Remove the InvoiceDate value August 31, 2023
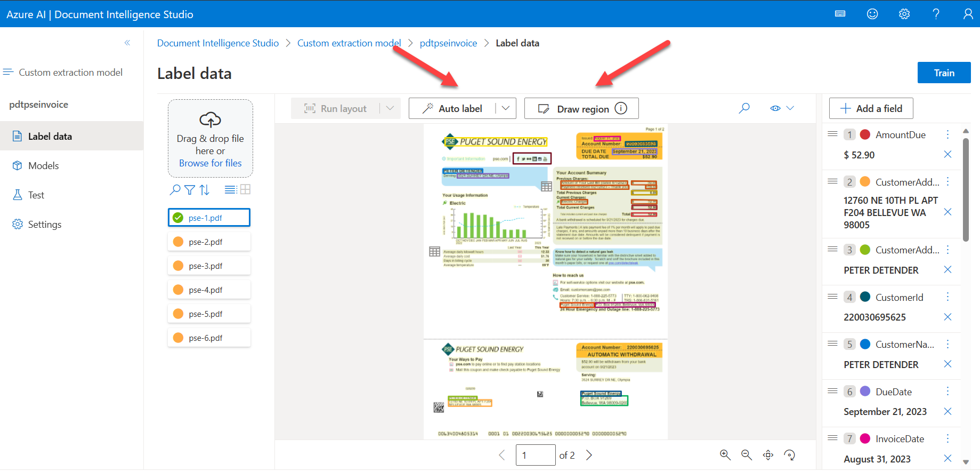This screenshot has height=471, width=980. click(x=947, y=458)
